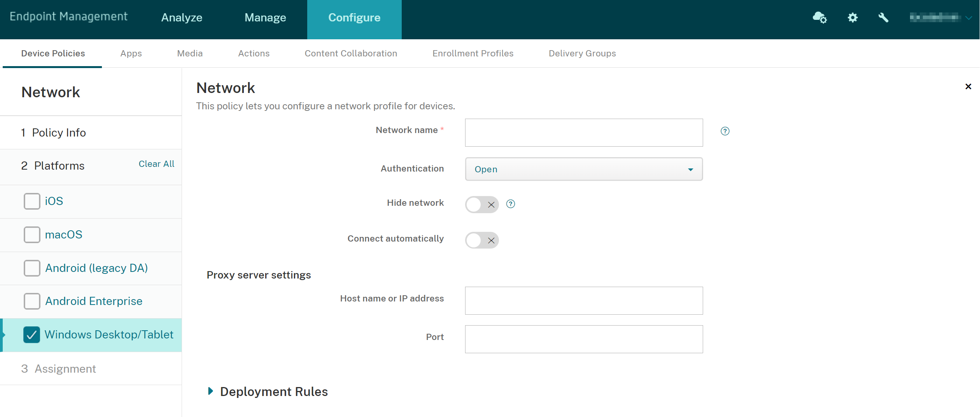Click the proxy Port input field
Viewport: 980px width, 417px height.
[x=584, y=339]
